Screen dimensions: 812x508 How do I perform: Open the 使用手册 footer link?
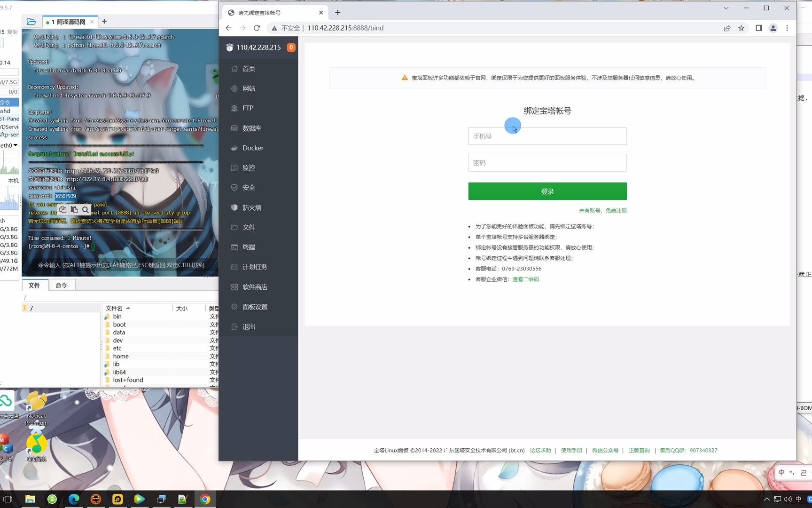tap(571, 451)
